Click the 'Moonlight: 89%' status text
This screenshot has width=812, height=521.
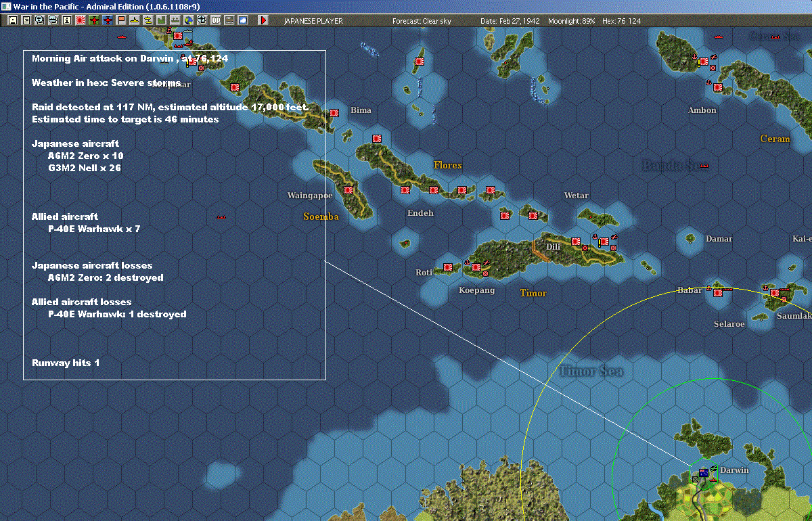click(572, 21)
